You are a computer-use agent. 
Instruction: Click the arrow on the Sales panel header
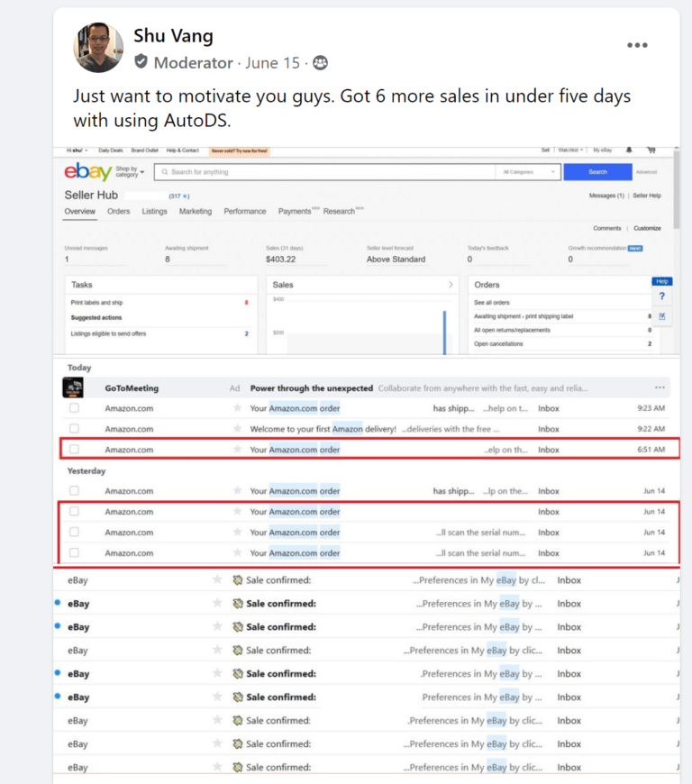point(451,285)
